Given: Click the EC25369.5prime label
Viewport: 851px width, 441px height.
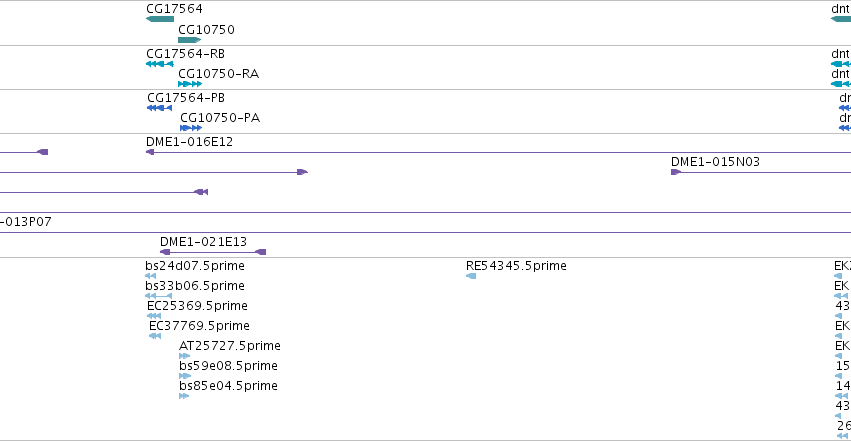Looking at the screenshot, I should tap(197, 305).
